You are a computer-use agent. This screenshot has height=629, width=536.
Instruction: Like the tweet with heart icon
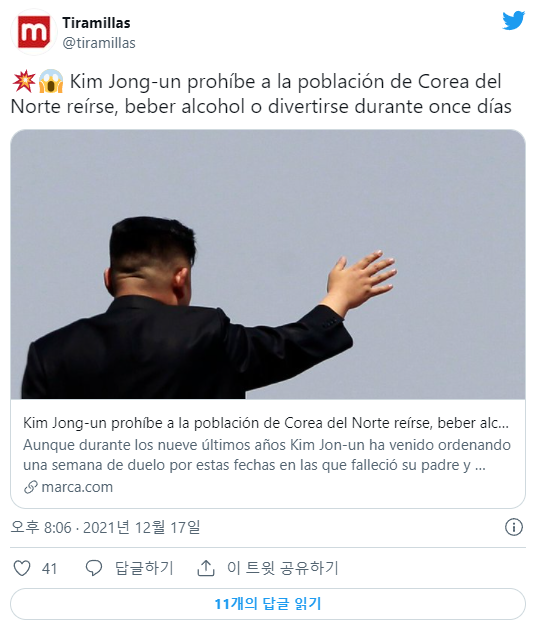pyautogui.click(x=22, y=568)
